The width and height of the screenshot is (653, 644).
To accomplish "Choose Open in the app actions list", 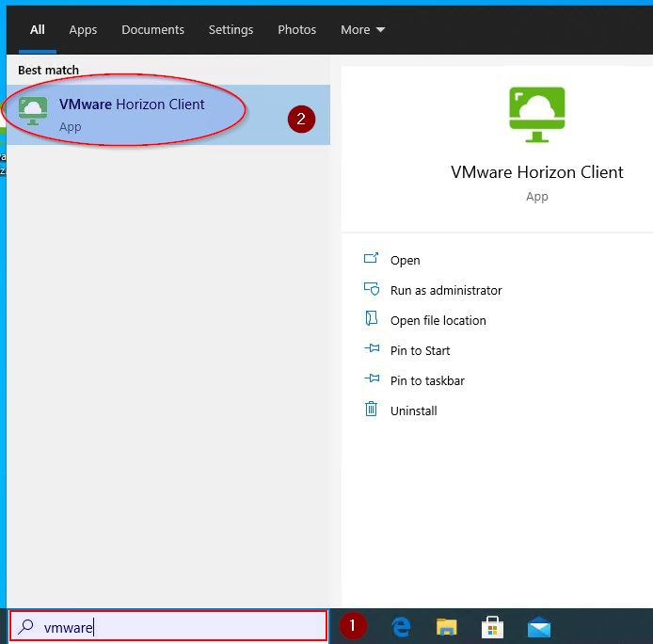I will click(x=405, y=260).
